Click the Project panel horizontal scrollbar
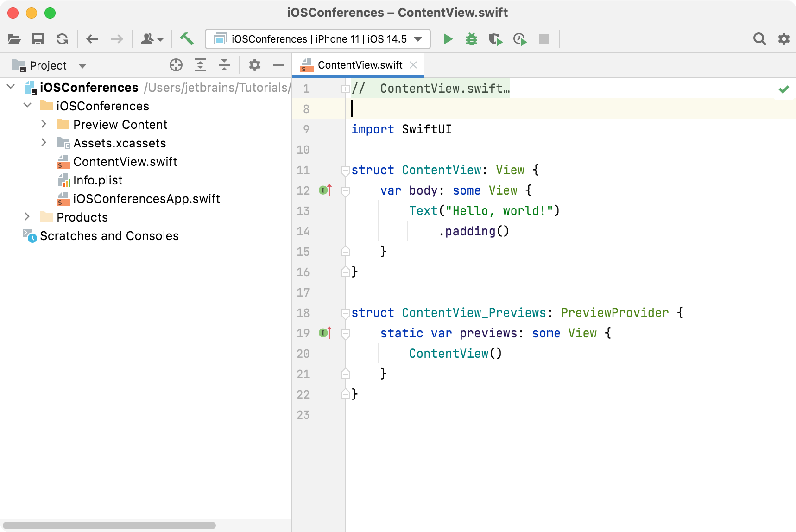Viewport: 796px width, 532px height. pos(109,526)
